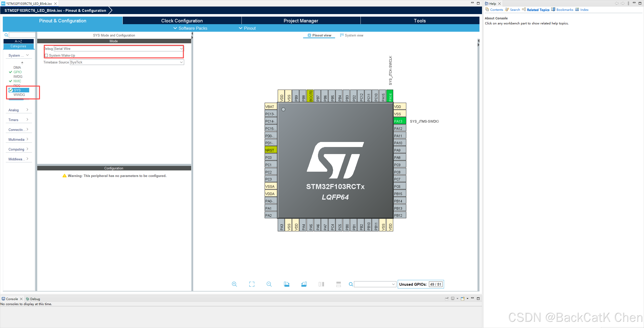The width and height of the screenshot is (644, 328).
Task: Open the Help Contents link
Action: [496, 10]
